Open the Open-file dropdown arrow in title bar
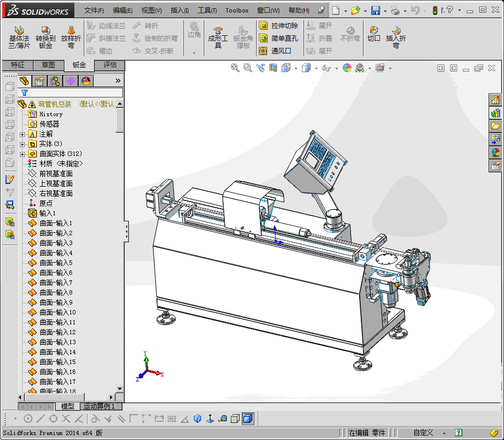Screen dimensions: 504x440 coord(365,11)
